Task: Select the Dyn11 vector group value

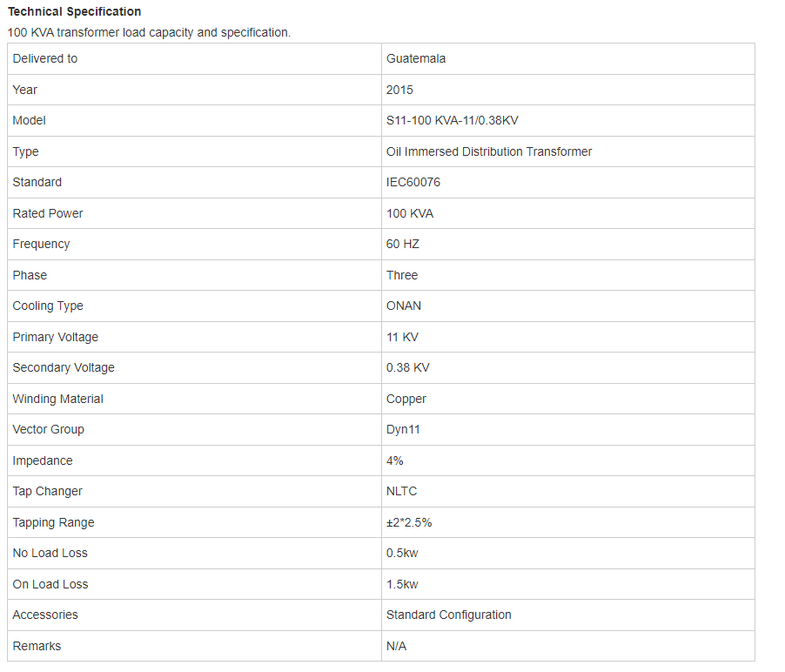Action: [403, 430]
